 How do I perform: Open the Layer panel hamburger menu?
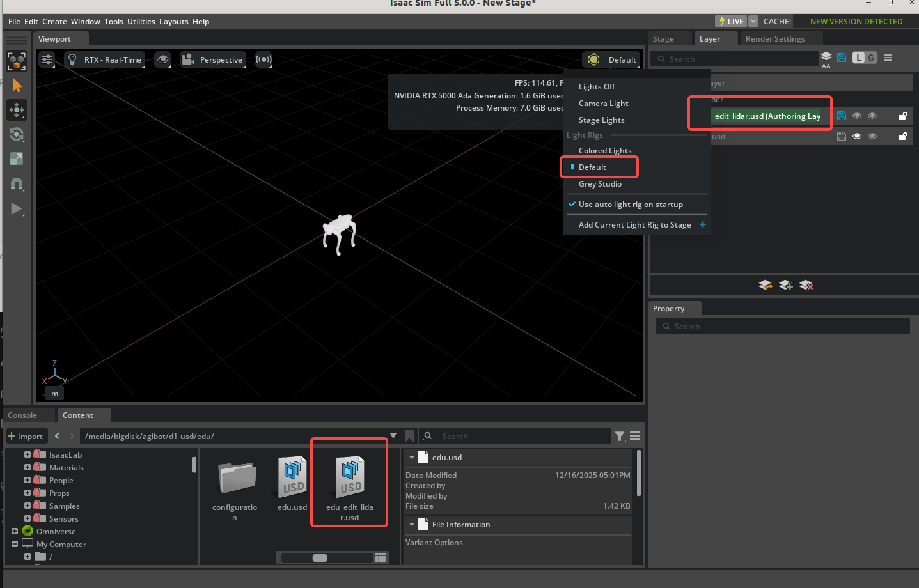pos(888,58)
